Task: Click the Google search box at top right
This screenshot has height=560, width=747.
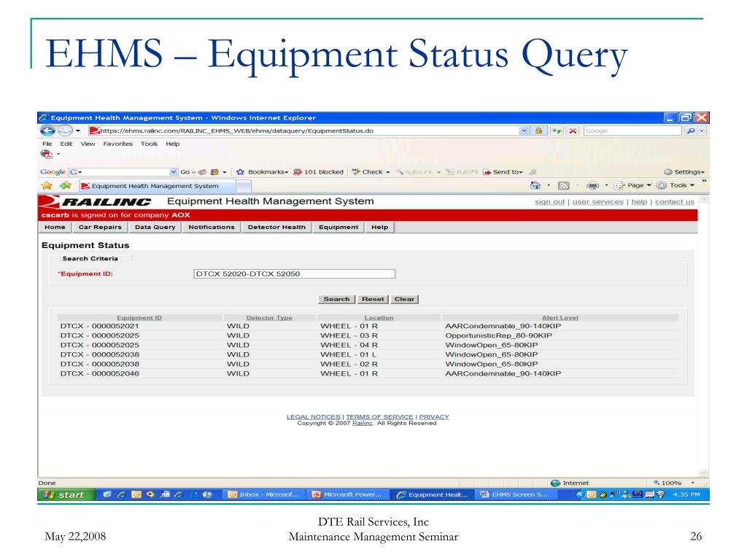Action: coord(632,131)
